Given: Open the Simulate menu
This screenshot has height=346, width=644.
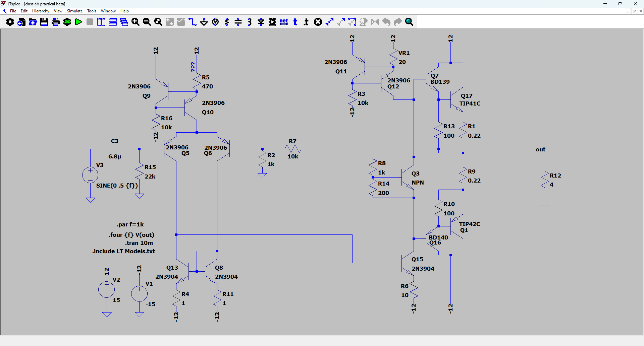Looking at the screenshot, I should coord(75,11).
